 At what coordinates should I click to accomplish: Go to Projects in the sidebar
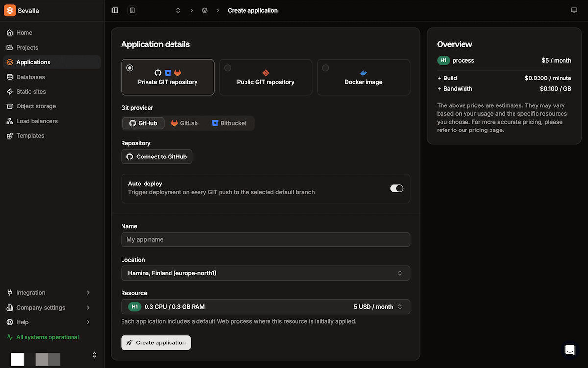52,48
